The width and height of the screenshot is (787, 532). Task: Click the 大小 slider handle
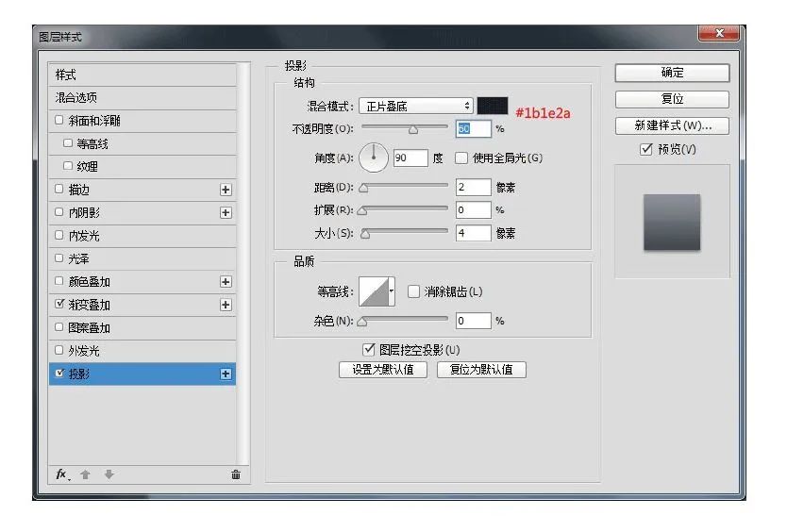pyautogui.click(x=365, y=234)
